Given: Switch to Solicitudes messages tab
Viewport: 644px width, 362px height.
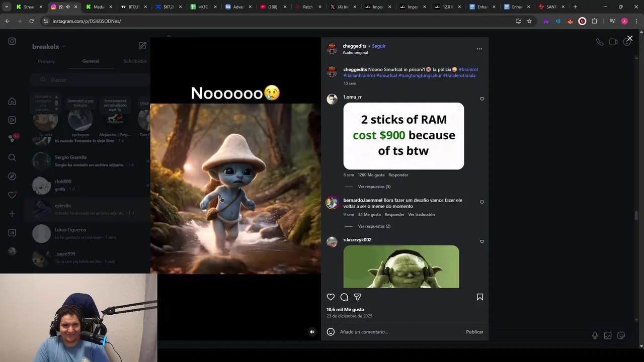Looking at the screenshot, I should [135, 61].
